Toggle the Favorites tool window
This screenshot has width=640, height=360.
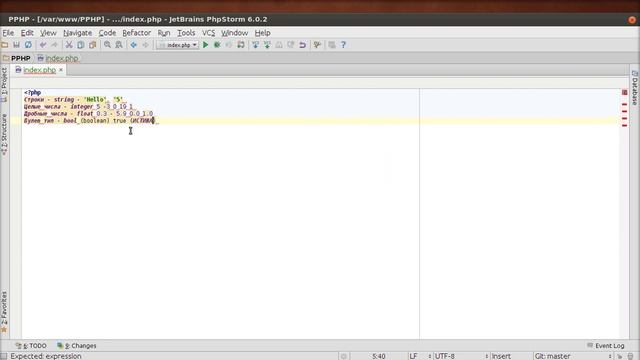tap(4, 312)
